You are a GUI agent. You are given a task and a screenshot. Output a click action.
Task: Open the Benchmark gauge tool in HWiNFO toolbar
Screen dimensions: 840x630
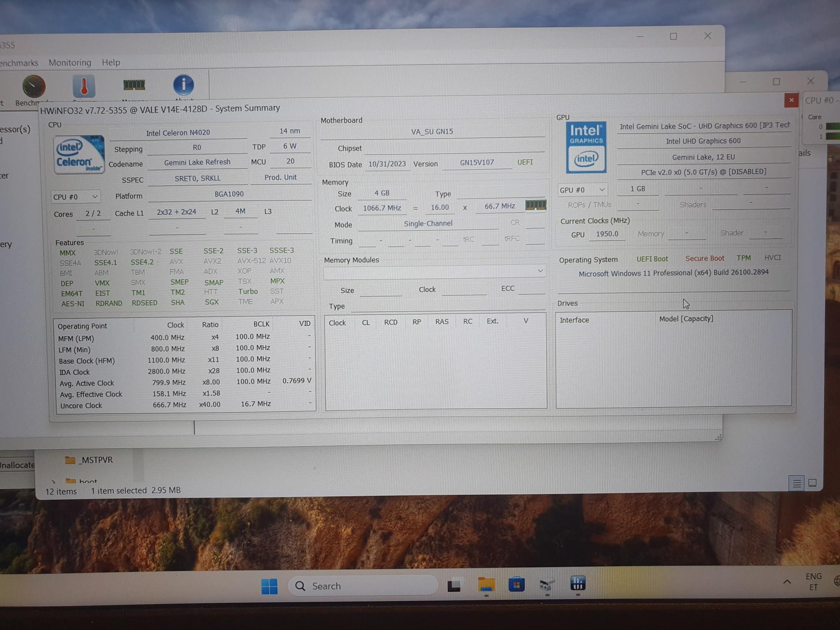point(34,87)
